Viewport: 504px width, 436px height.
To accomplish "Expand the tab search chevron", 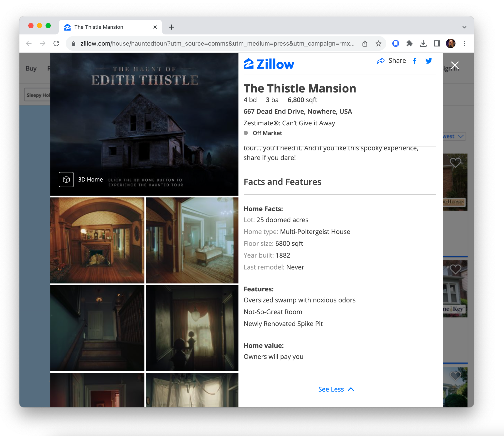I will point(464,27).
